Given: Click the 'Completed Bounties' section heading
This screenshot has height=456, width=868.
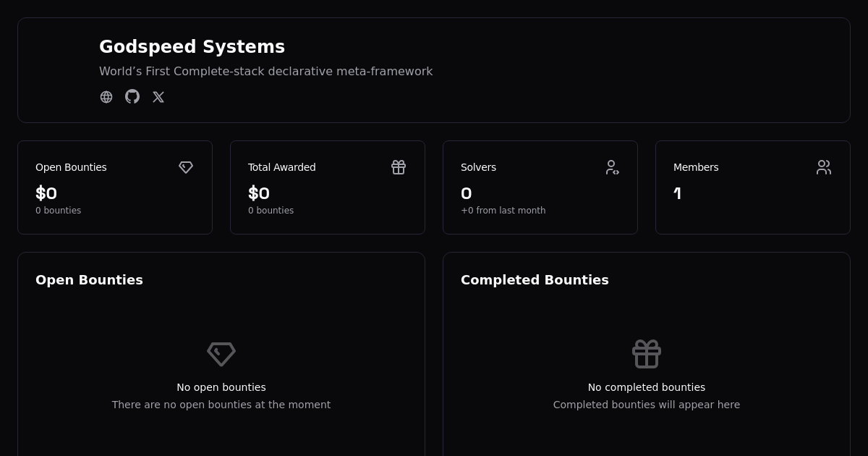Looking at the screenshot, I should tap(535, 280).
